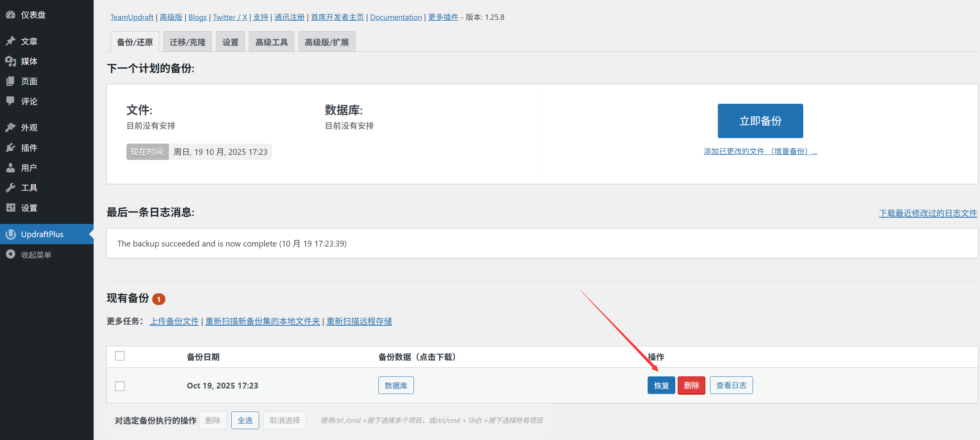This screenshot has width=980, height=440.
Task: Check the select-all checkbox in table header
Action: click(x=120, y=356)
